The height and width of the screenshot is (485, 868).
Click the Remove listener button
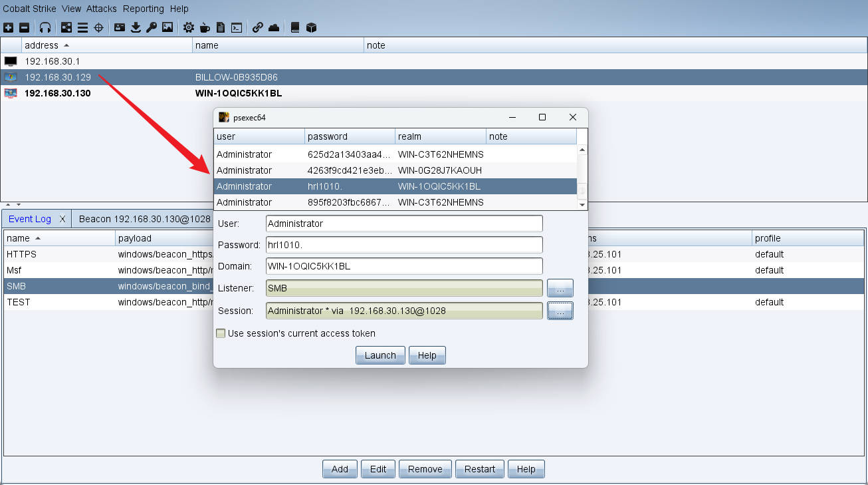click(425, 469)
